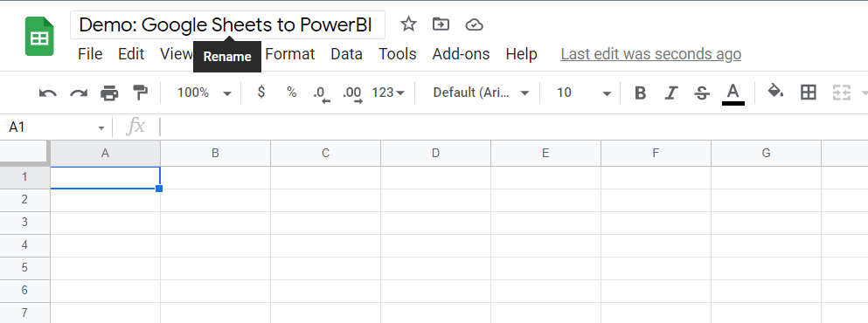Click the document title field
The height and width of the screenshot is (323, 868).
227,25
